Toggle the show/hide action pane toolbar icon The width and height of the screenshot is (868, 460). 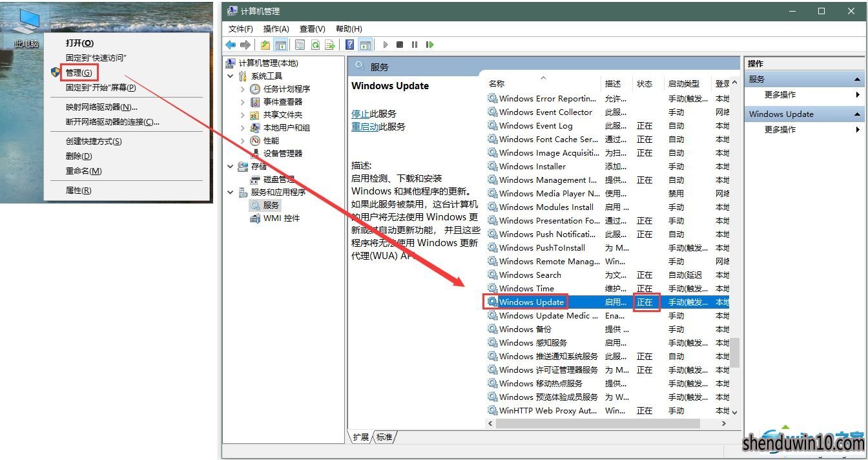[x=366, y=45]
